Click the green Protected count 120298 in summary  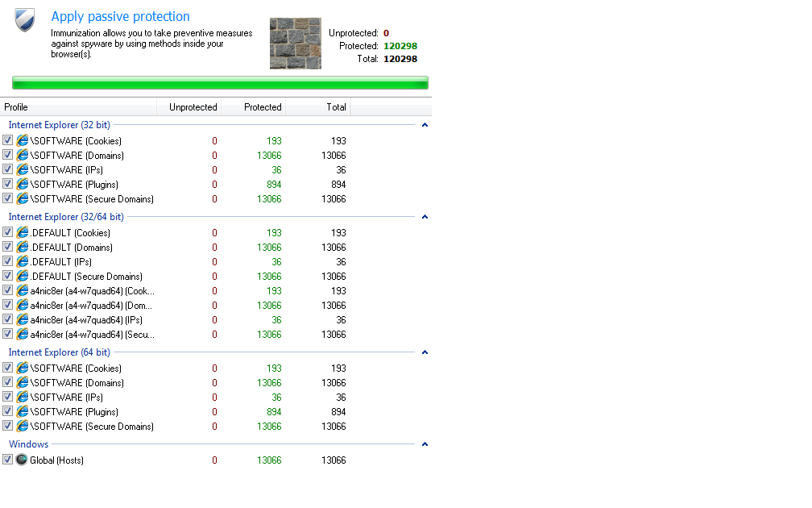(400, 46)
